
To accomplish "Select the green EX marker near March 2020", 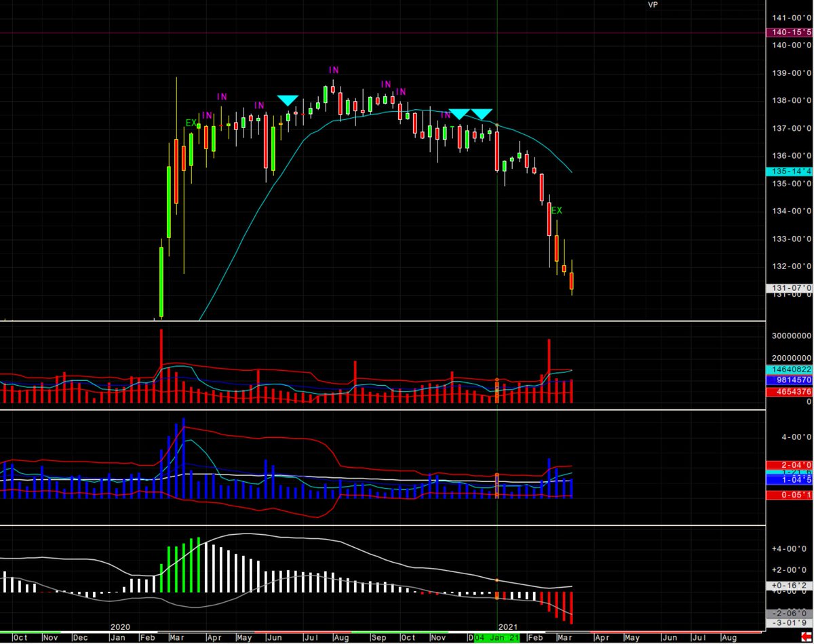I will tap(191, 123).
